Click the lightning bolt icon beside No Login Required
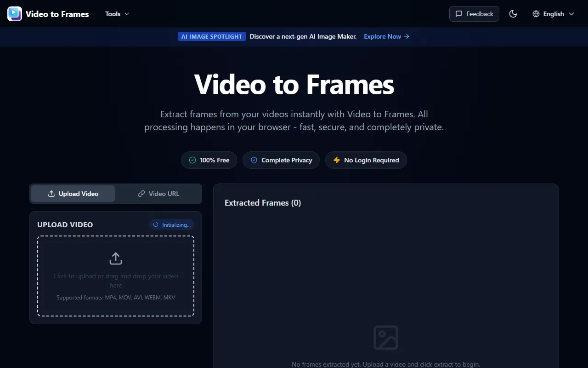588x368 pixels. [x=337, y=160]
